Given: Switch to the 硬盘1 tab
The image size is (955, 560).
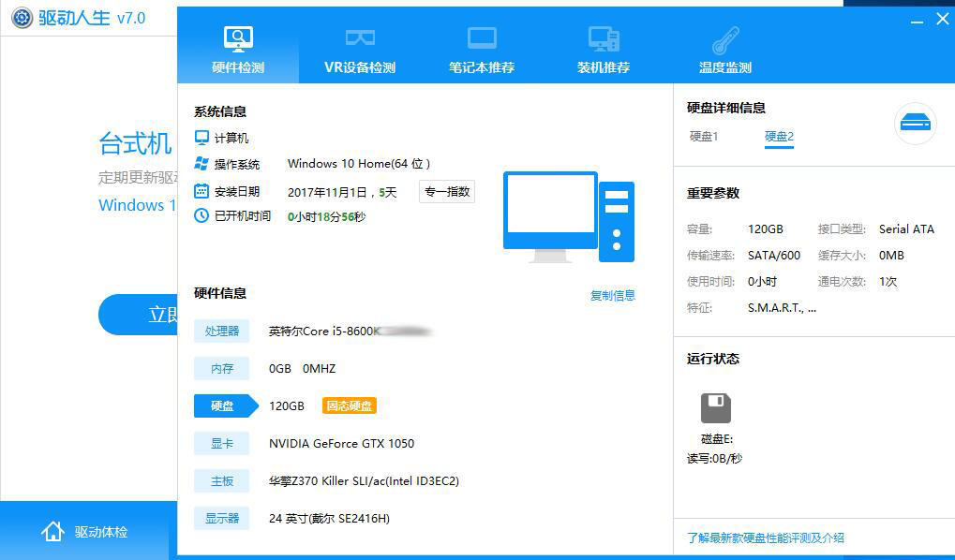Looking at the screenshot, I should pyautogui.click(x=704, y=137).
